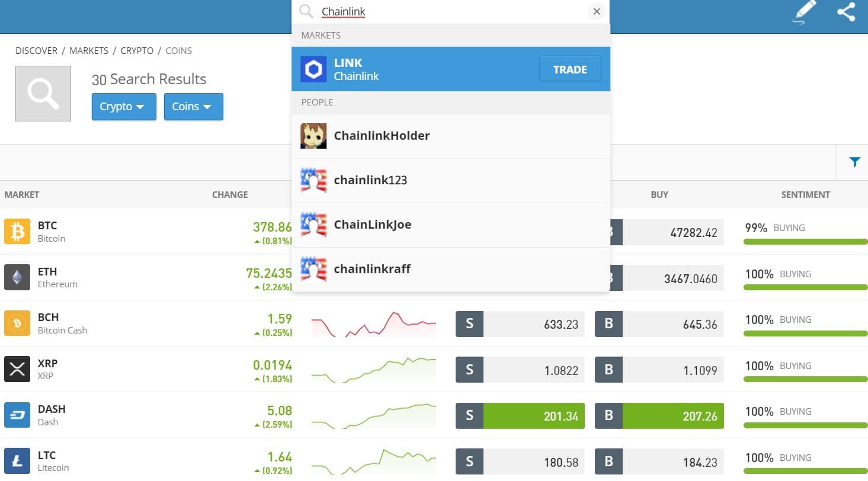Viewport: 868px width, 481px height.
Task: Clear the Chainlink search text
Action: (x=597, y=12)
